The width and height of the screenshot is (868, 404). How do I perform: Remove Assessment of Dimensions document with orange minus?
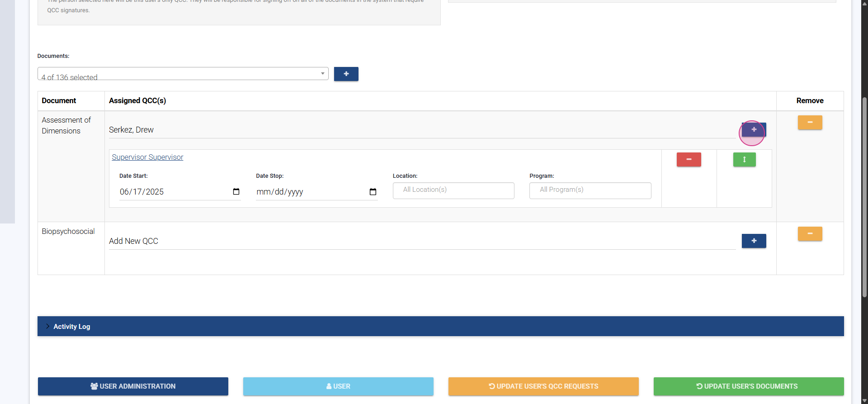(x=810, y=123)
